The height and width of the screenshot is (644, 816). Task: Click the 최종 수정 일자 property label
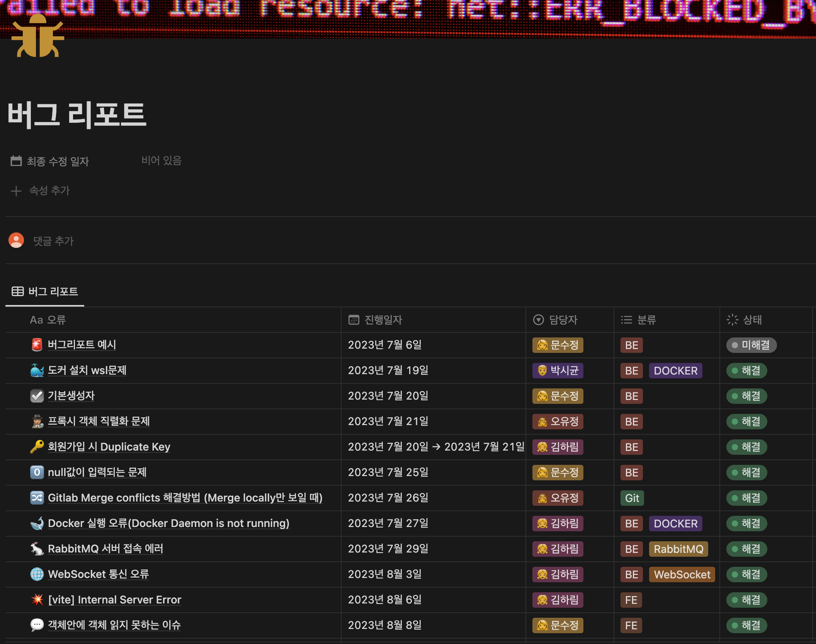(58, 161)
